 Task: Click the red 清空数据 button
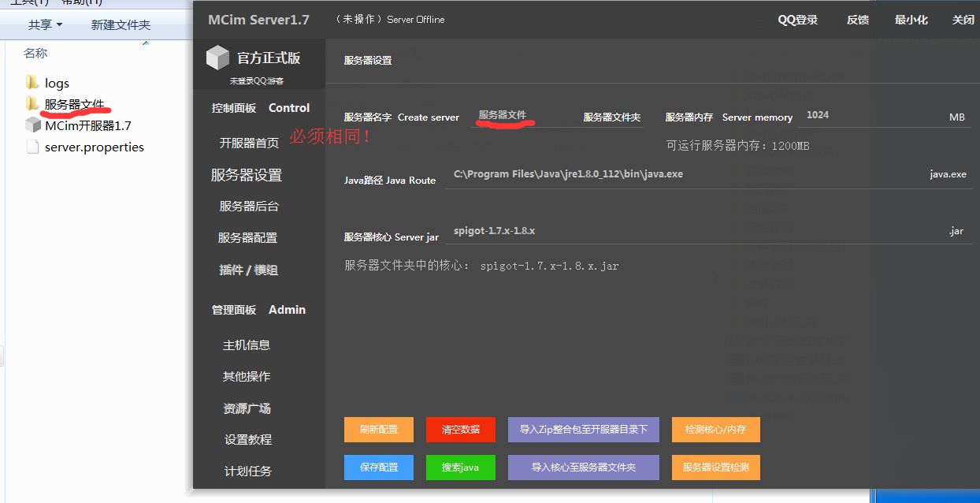pyautogui.click(x=461, y=430)
